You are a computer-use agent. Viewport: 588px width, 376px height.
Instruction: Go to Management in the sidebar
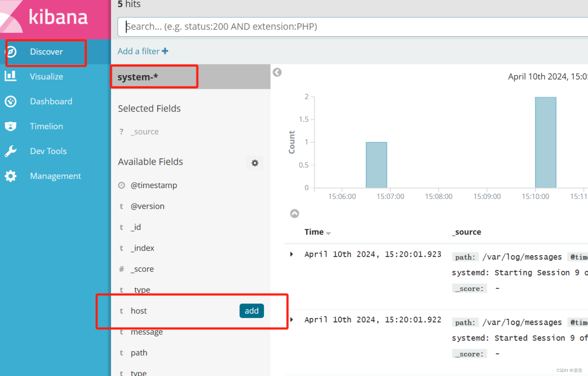coord(56,176)
